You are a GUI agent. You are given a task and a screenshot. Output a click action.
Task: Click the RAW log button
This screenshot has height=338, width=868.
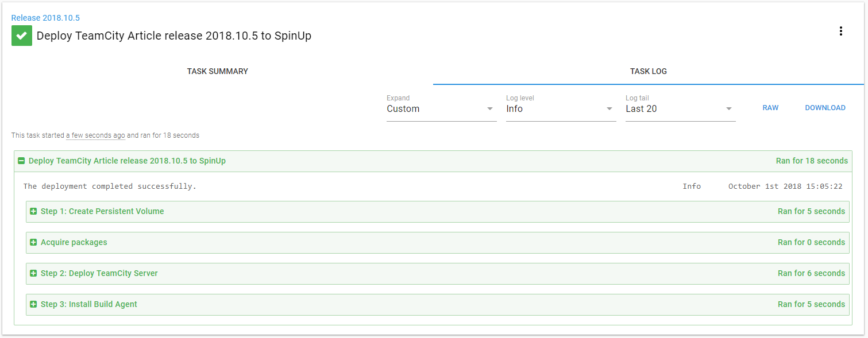[x=770, y=108]
